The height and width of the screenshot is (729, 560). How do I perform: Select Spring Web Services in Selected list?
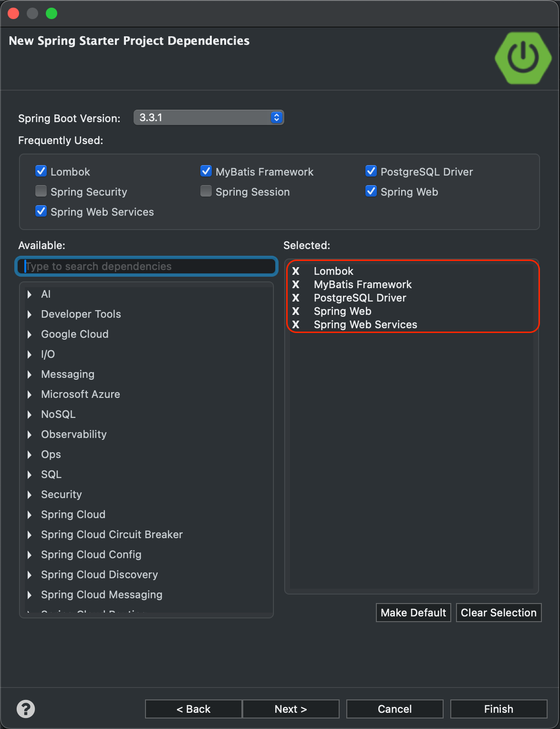[365, 324]
